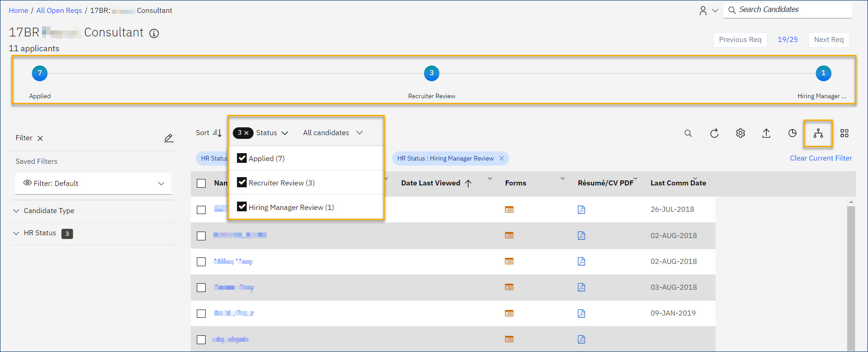The height and width of the screenshot is (352, 868).
Task: Go to All Open Reqs breadcrumb link
Action: [59, 11]
